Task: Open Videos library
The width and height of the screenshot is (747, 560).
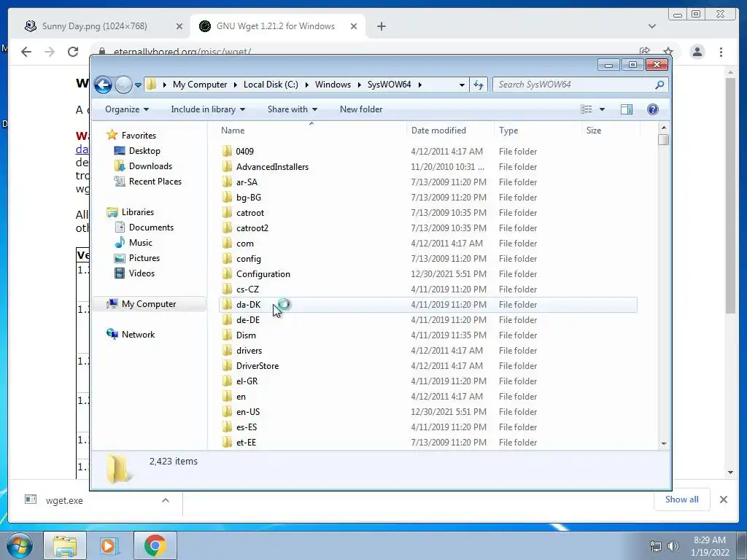Action: [142, 273]
